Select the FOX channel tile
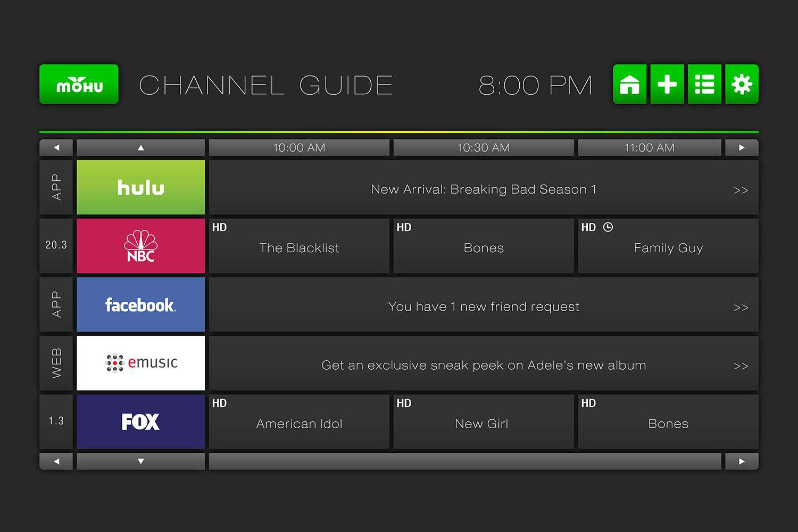Image resolution: width=798 pixels, height=532 pixels. (x=140, y=421)
